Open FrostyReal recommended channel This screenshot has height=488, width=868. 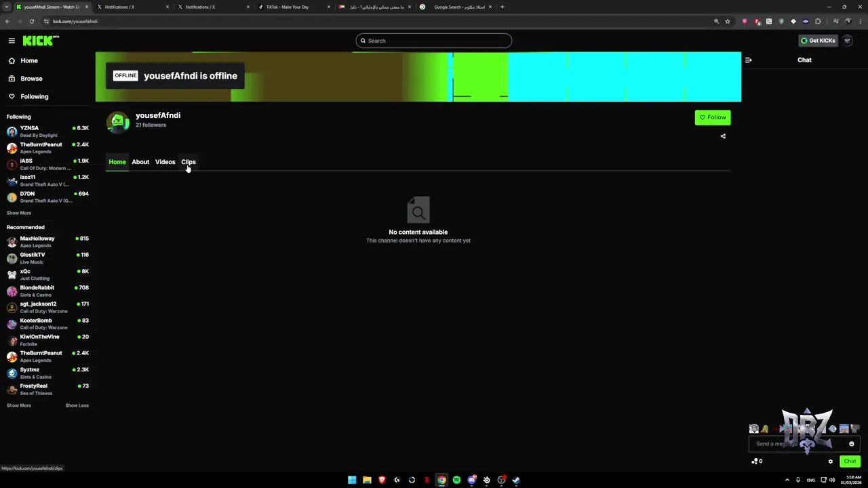point(47,390)
